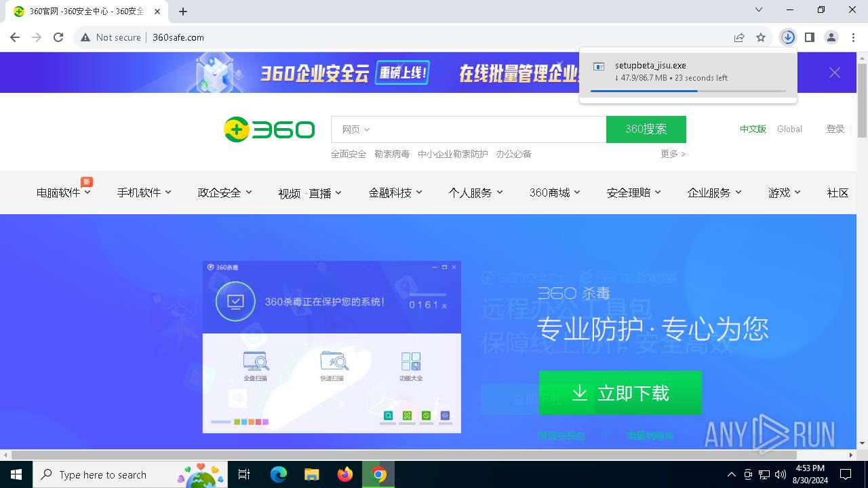Click the network tray icon
868x488 pixels.
764,474
